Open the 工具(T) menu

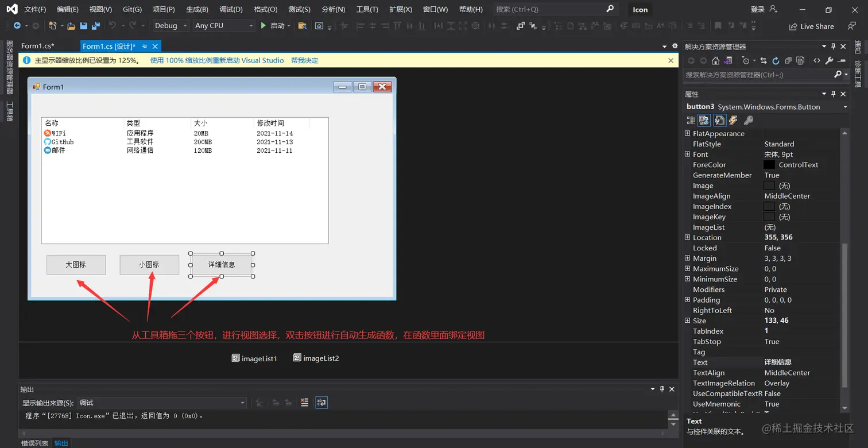tap(367, 9)
